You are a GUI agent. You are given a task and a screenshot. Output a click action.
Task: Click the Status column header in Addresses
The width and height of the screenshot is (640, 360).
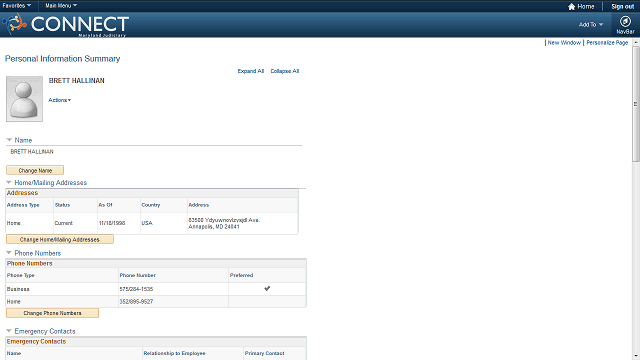[62, 205]
